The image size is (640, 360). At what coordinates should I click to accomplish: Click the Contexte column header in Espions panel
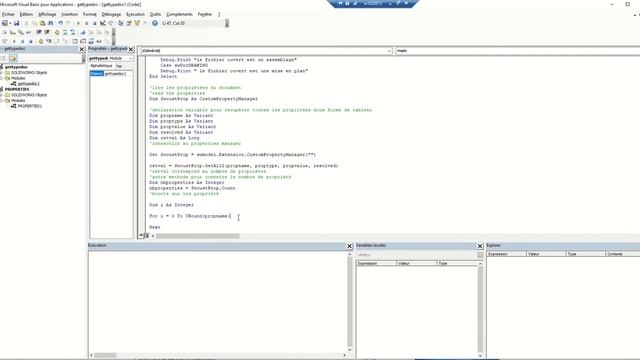tap(622, 254)
